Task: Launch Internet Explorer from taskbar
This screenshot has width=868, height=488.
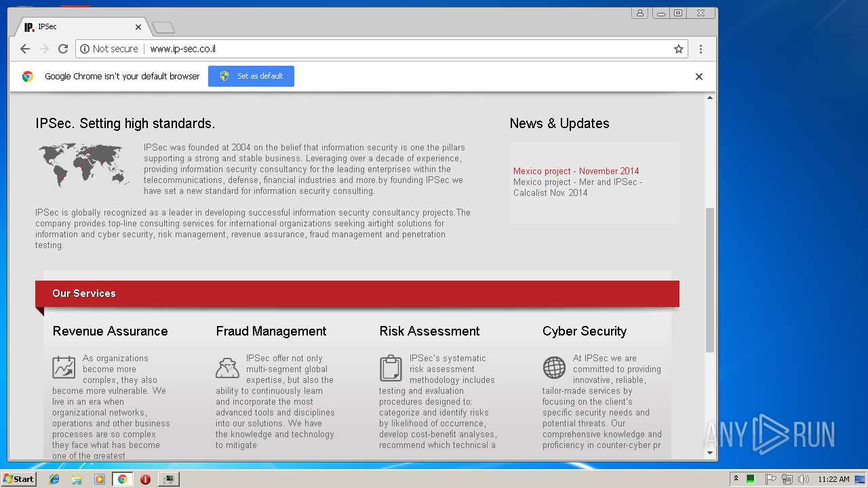Action: [54, 479]
